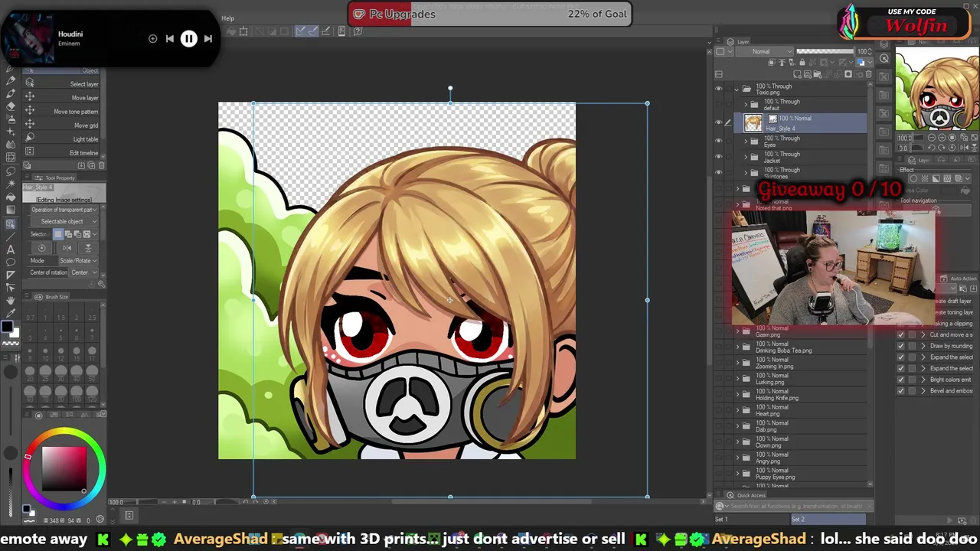Select the Text tool

pos(11,249)
